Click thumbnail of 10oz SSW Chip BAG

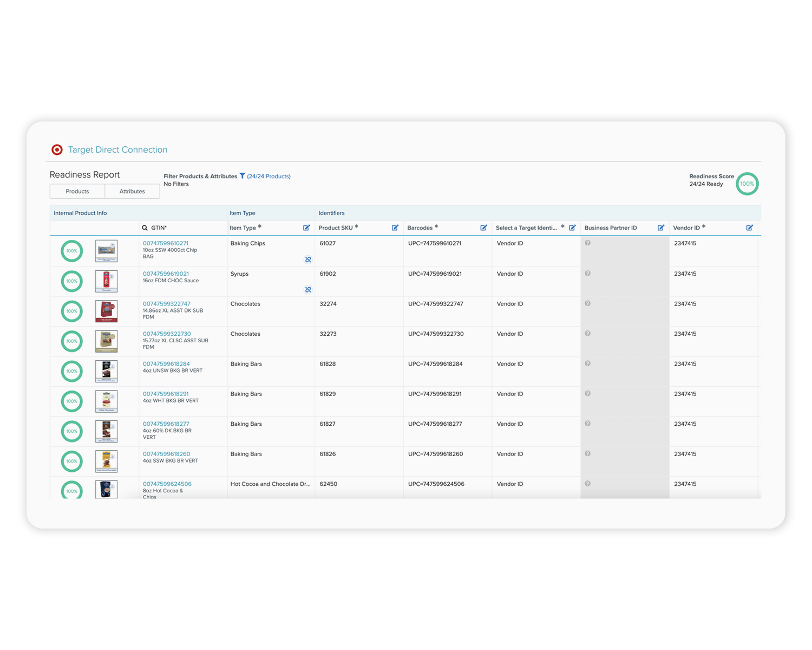(106, 251)
